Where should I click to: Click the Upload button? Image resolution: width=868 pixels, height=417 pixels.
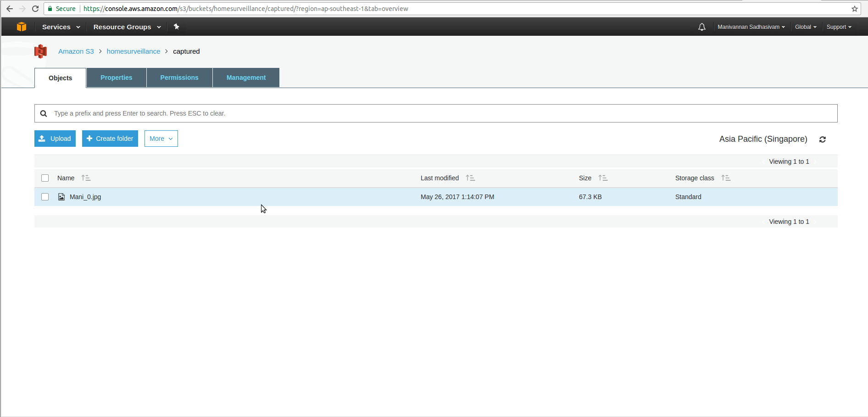tap(55, 139)
